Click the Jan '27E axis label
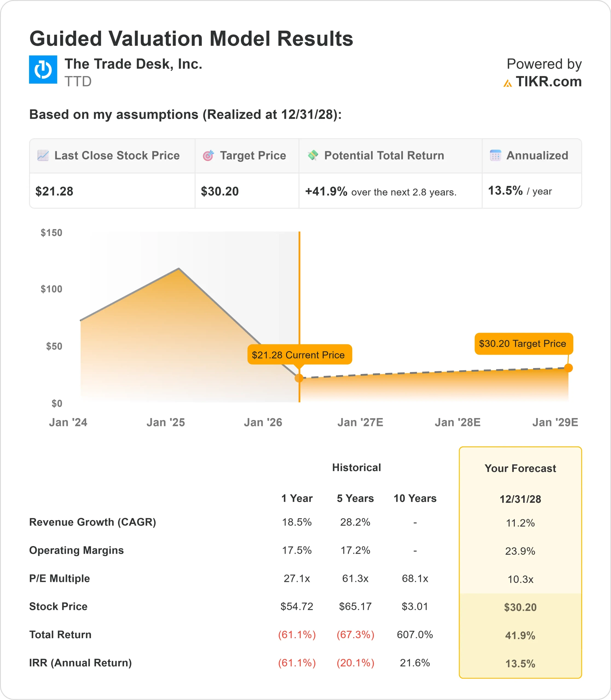The image size is (611, 700). tap(360, 422)
